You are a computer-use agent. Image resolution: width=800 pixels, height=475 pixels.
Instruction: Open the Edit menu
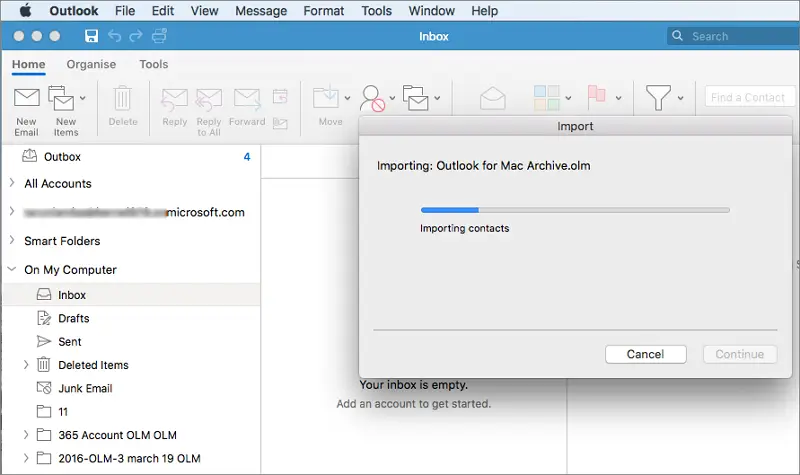pyautogui.click(x=163, y=11)
